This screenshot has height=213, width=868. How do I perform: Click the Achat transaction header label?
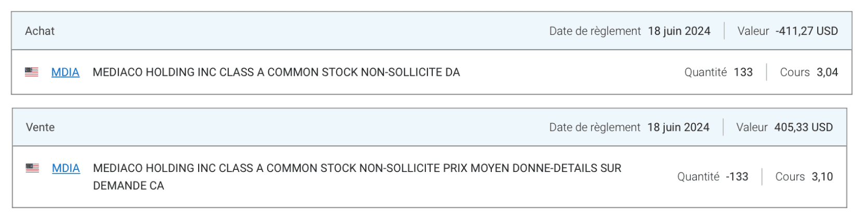[40, 31]
